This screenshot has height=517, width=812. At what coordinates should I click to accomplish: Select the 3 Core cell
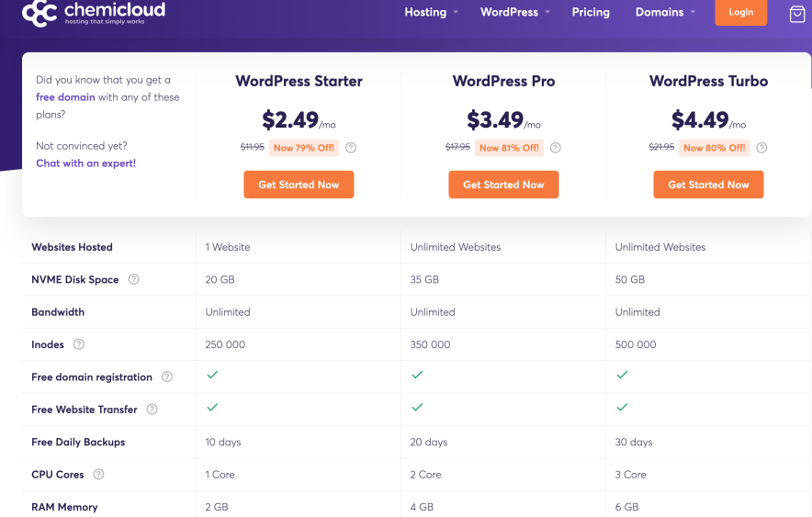tap(630, 475)
